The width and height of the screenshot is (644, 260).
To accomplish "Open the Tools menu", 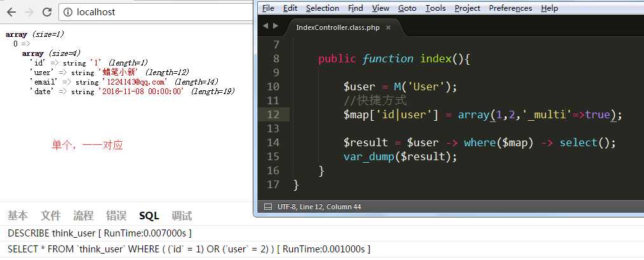I will 435,8.
